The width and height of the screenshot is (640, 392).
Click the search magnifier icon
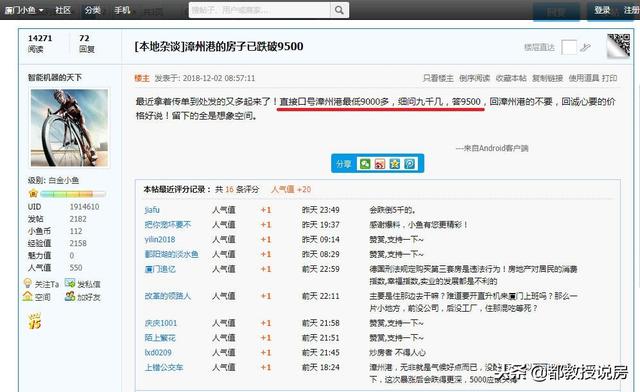[339, 10]
